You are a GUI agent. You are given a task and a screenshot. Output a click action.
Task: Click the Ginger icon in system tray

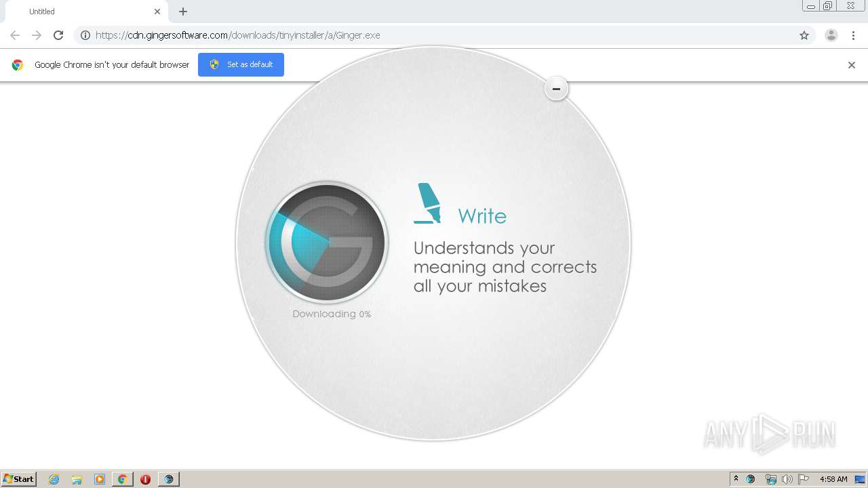(751, 479)
